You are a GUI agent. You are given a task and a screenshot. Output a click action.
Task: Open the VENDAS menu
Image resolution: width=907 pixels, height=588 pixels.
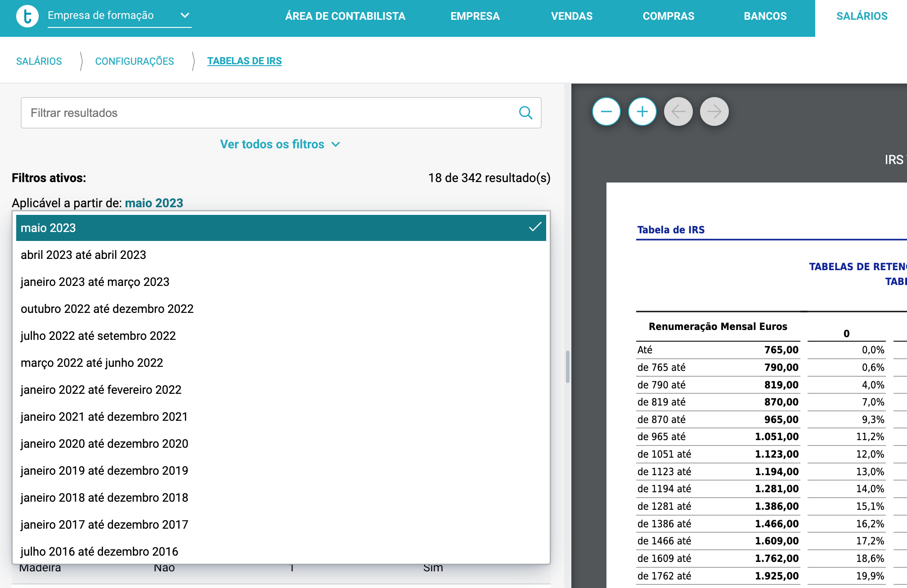[x=572, y=16]
